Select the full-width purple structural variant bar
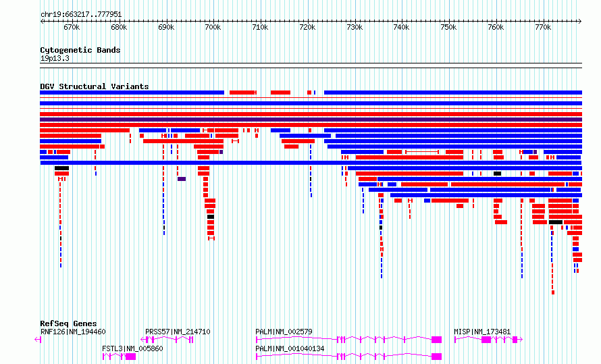The image size is (601, 364). [x=311, y=120]
